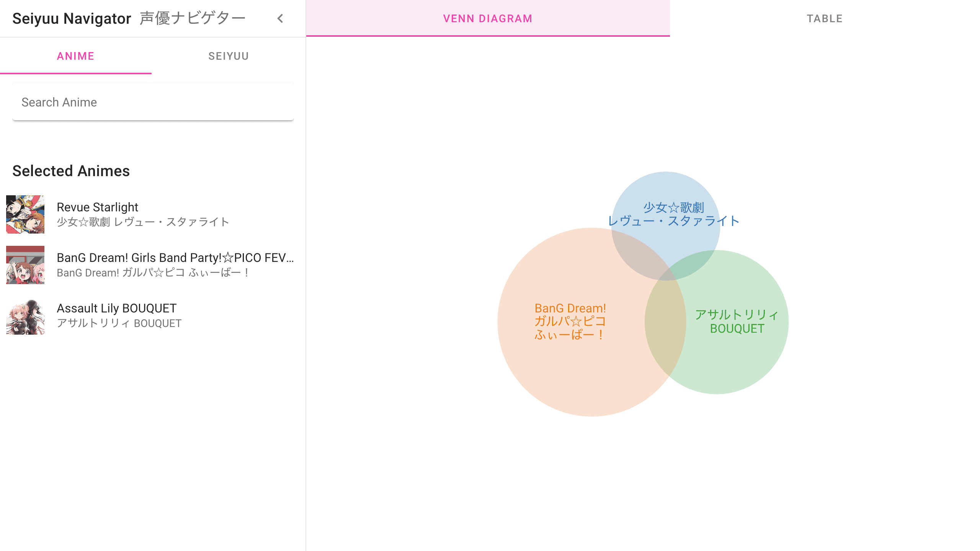Viewport: 980px width, 551px height.
Task: Click the 声優ナビゲター Japanese header text
Action: (193, 18)
